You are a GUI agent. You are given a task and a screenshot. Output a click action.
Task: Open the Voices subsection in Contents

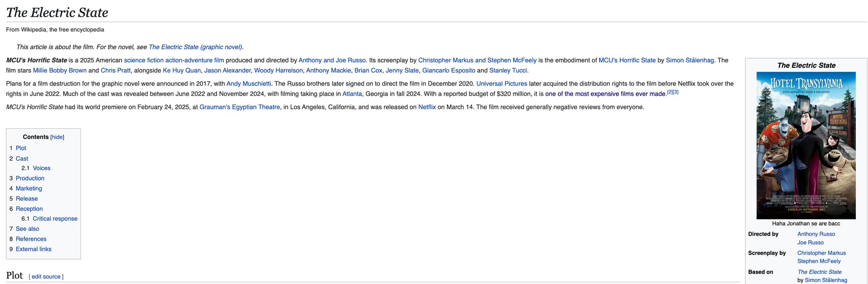(x=42, y=168)
